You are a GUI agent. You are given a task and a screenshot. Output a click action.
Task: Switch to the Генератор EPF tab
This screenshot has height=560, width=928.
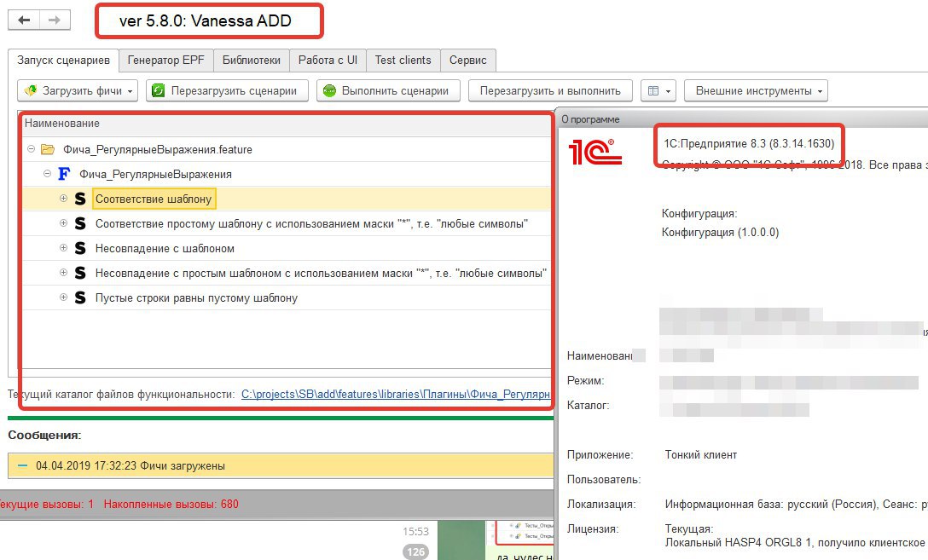pos(165,61)
